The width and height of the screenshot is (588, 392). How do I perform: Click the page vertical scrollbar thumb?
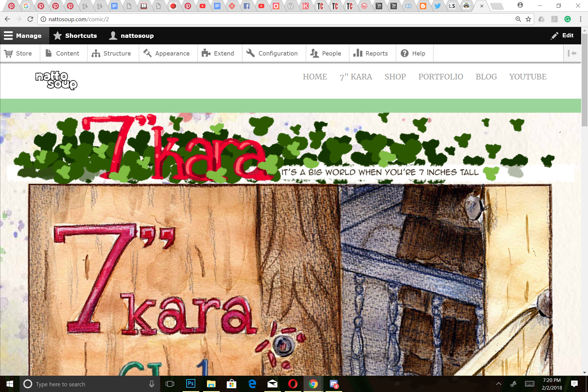point(585,79)
